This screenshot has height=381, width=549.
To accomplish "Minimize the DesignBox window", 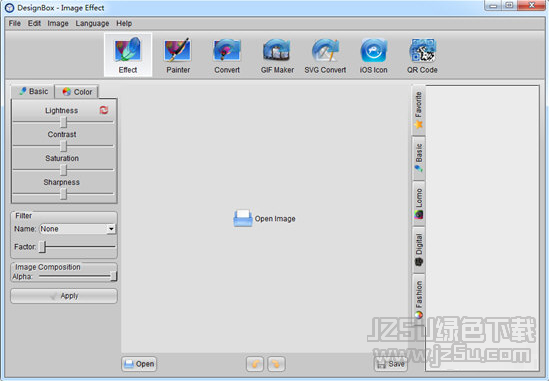I will click(x=493, y=6).
